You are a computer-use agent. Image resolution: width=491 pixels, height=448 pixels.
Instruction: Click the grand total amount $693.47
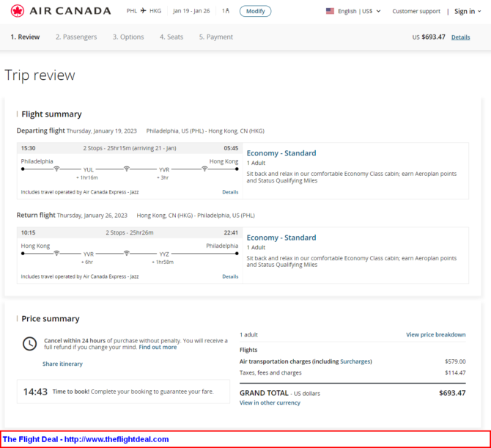click(x=452, y=393)
